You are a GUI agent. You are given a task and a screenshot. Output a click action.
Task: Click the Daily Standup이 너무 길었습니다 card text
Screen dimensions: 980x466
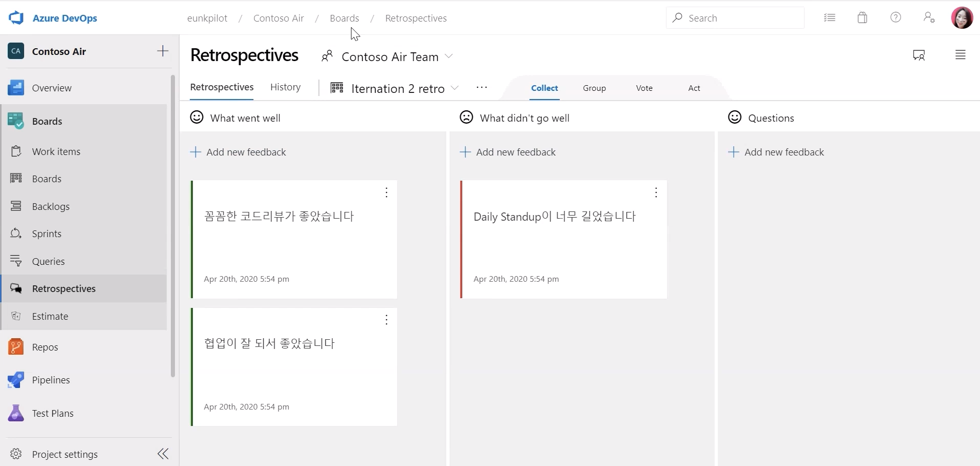click(555, 217)
